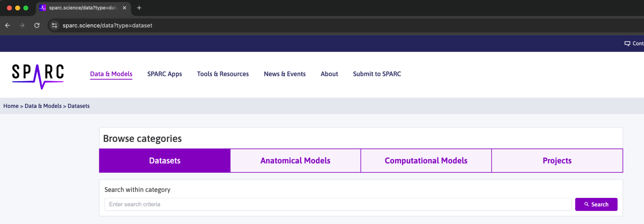Click the Search within category label
The image size is (644, 224).
pos(137,190)
